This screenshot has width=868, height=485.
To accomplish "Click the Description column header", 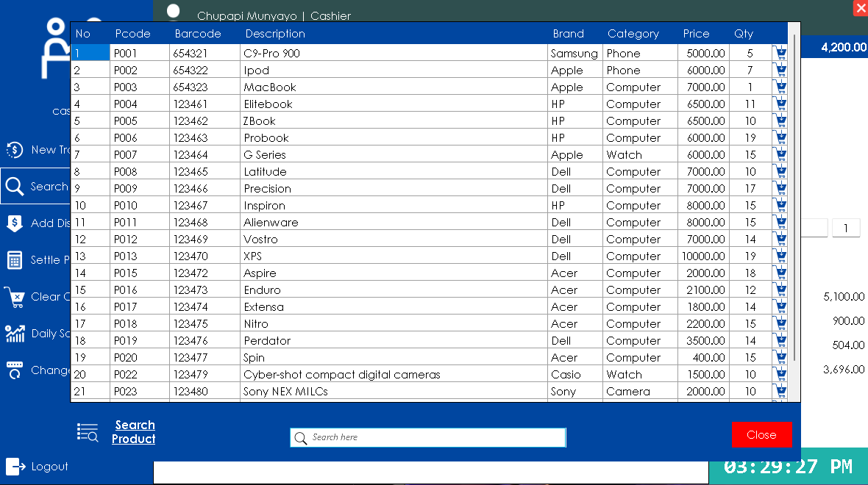I will (275, 34).
